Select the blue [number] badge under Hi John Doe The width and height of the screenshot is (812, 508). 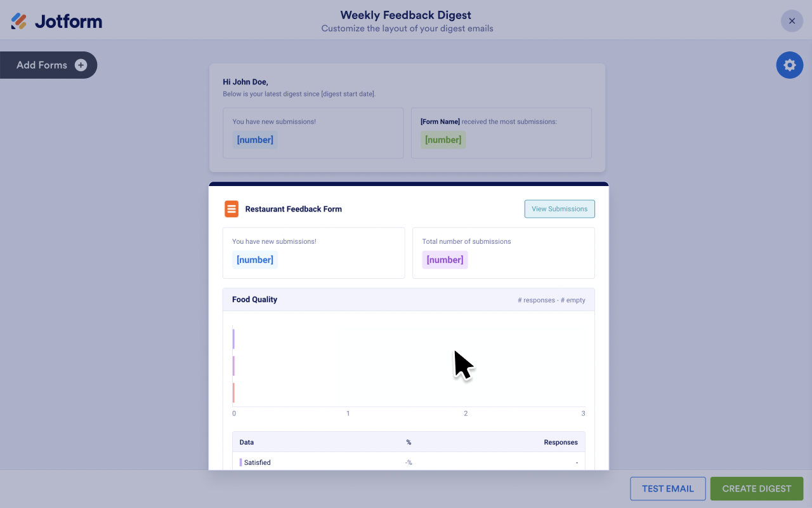tap(255, 140)
